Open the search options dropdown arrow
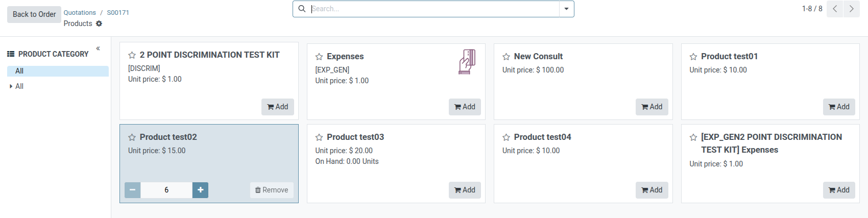The width and height of the screenshot is (868, 218). click(x=566, y=9)
